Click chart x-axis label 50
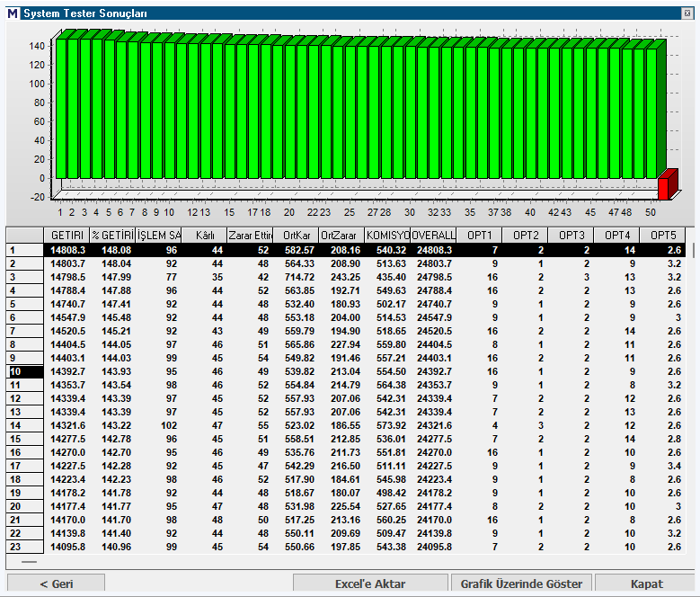The height and width of the screenshot is (597, 700). 650,212
